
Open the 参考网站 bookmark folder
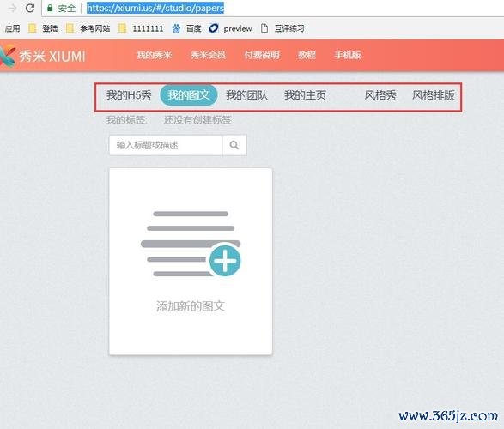click(x=88, y=28)
